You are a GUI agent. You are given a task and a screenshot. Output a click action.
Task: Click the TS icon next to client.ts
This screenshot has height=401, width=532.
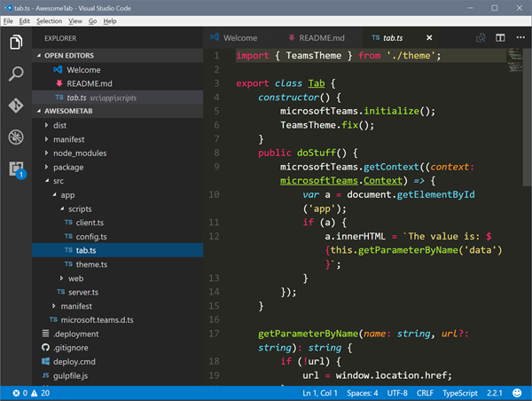coord(68,222)
